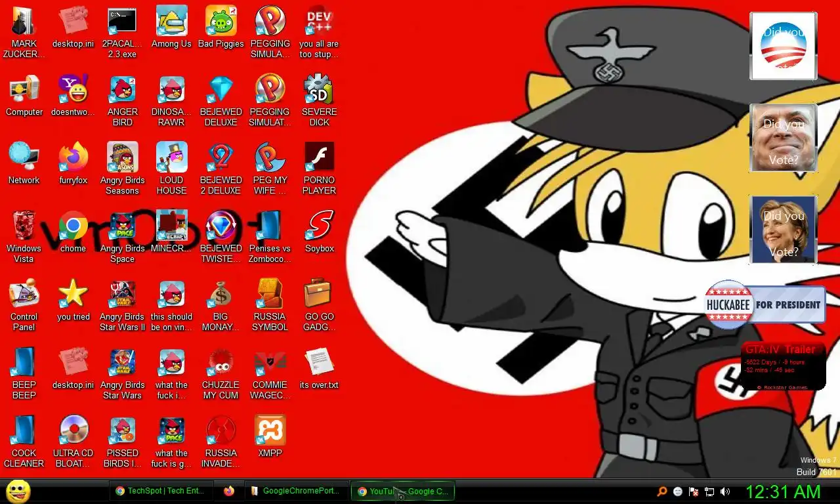Select the desktop.ini file beside BEEP BEEP
The height and width of the screenshot is (504, 840).
click(x=73, y=369)
